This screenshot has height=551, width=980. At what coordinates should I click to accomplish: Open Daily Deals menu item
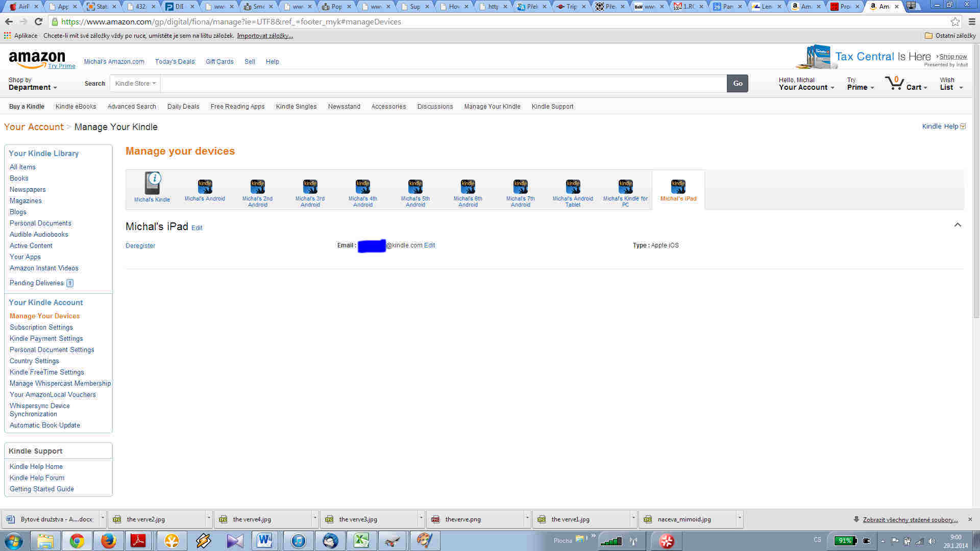(x=183, y=107)
